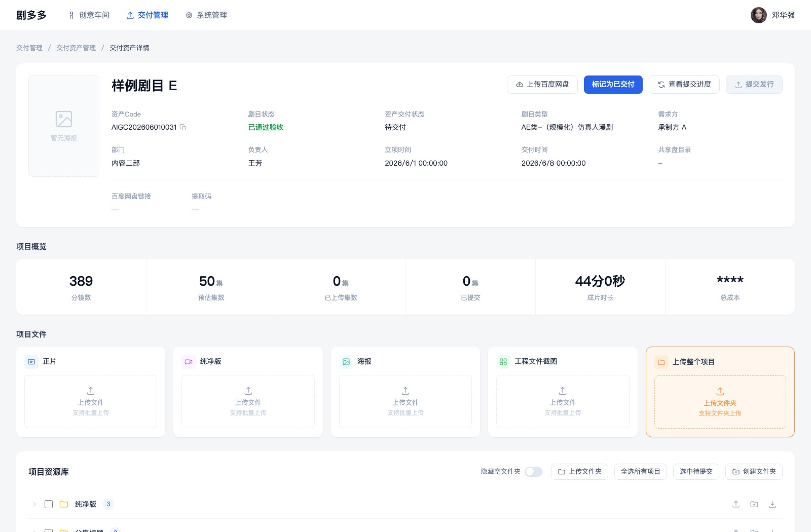Click the yellow folder icon on the 纯净版 row

64,504
